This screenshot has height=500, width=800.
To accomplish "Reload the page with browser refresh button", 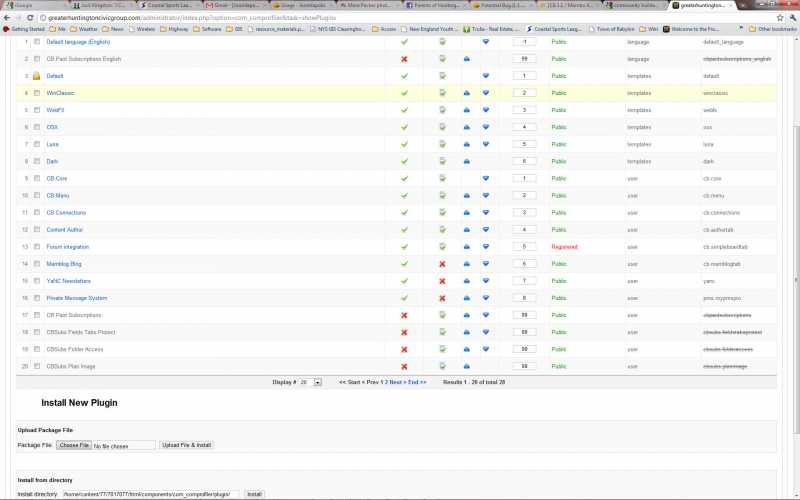I will (x=30, y=18).
